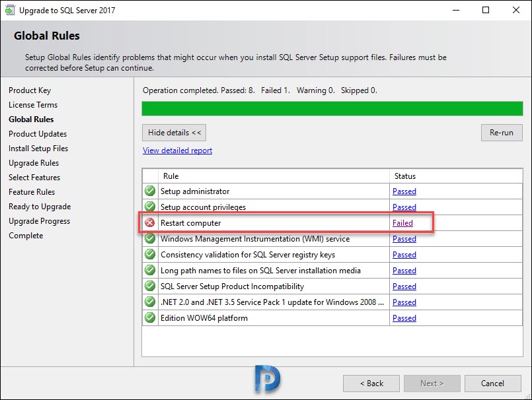Click the check icon for Setup account privileges

click(x=150, y=207)
